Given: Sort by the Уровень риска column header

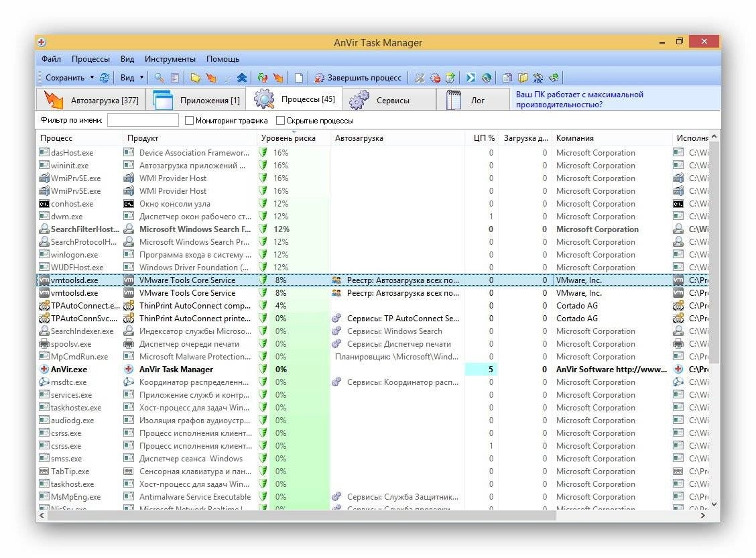Looking at the screenshot, I should coord(294,138).
